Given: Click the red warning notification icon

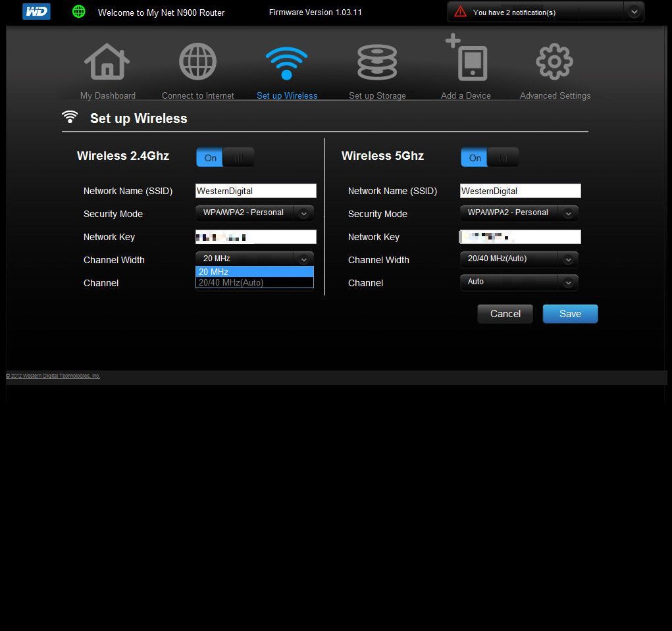Looking at the screenshot, I should (460, 12).
